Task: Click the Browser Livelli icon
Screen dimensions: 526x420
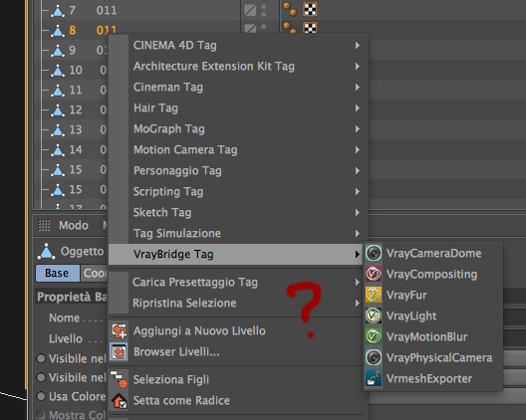Action: pyautogui.click(x=120, y=351)
